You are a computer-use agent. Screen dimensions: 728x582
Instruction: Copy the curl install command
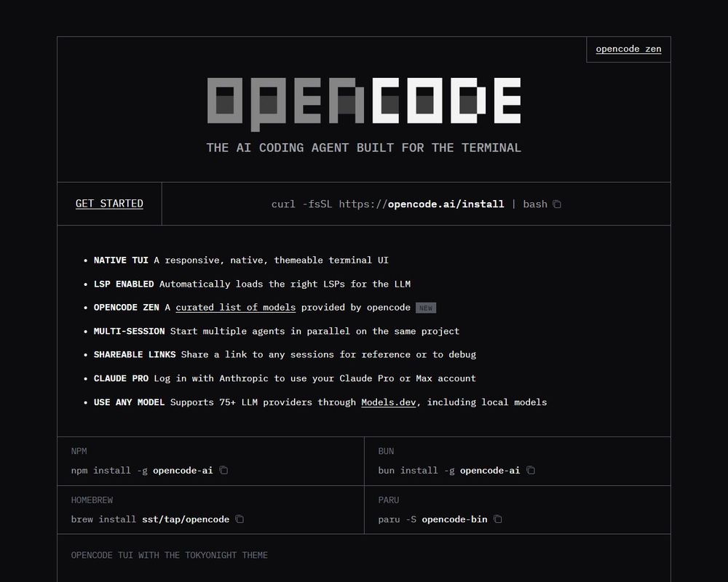(x=557, y=204)
